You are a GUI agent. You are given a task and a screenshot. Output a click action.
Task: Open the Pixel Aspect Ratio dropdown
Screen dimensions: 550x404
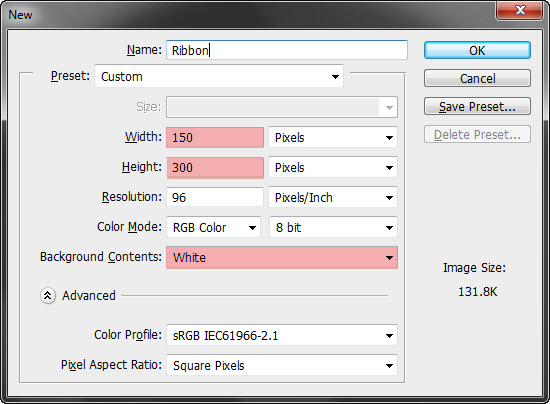click(282, 365)
